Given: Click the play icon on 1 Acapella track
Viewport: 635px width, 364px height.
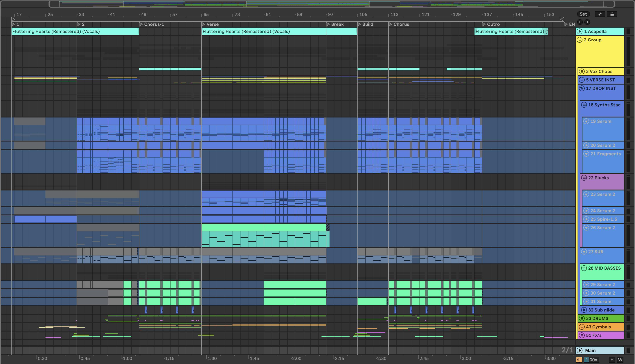Looking at the screenshot, I should click(x=580, y=32).
